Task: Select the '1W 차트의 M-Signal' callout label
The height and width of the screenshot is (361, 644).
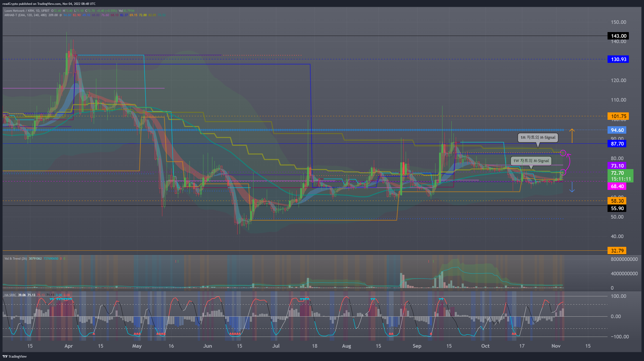Action: click(x=531, y=161)
